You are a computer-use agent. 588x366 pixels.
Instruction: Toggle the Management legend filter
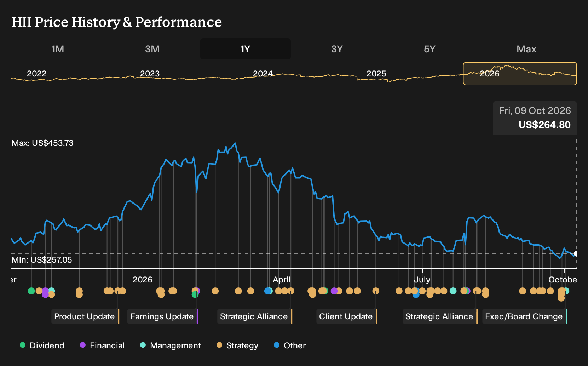[171, 345]
